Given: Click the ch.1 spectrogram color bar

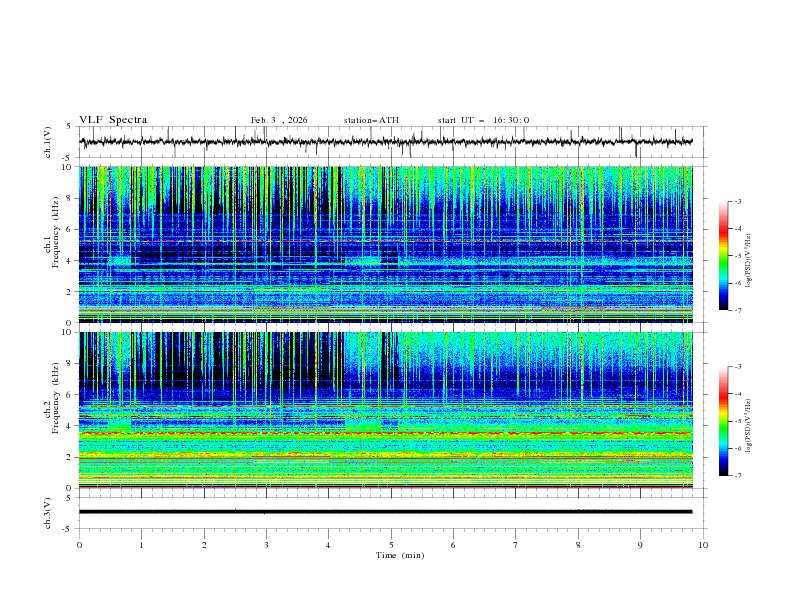Looking at the screenshot, I should tap(723, 256).
